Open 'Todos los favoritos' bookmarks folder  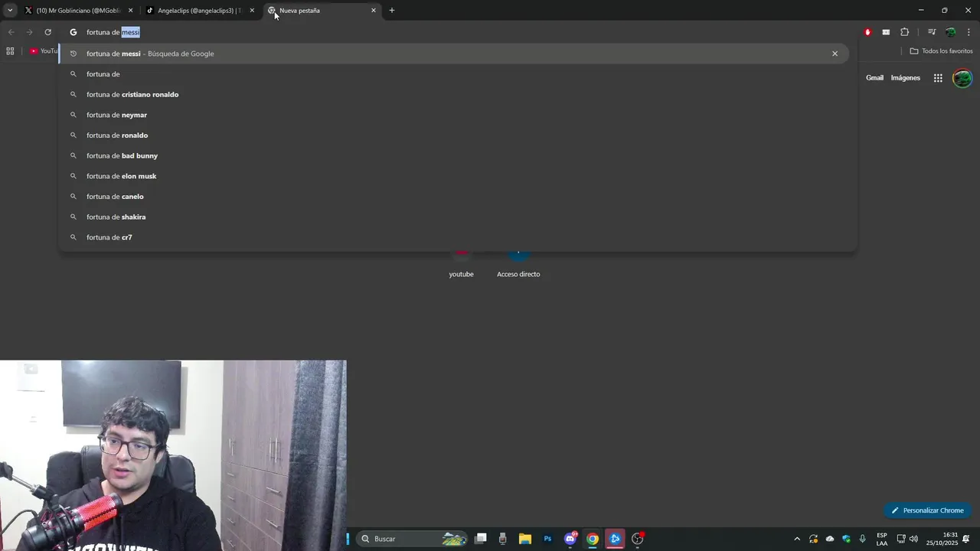pos(942,51)
